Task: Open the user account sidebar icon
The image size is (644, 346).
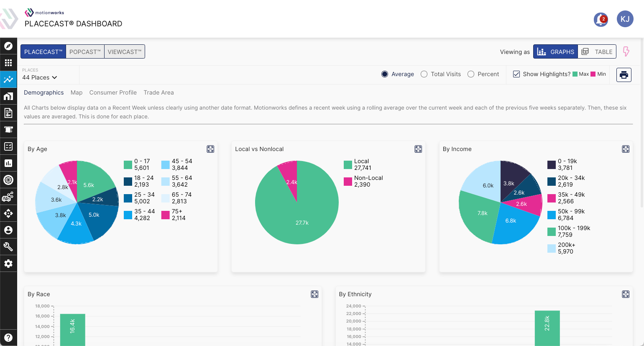Action: point(8,230)
